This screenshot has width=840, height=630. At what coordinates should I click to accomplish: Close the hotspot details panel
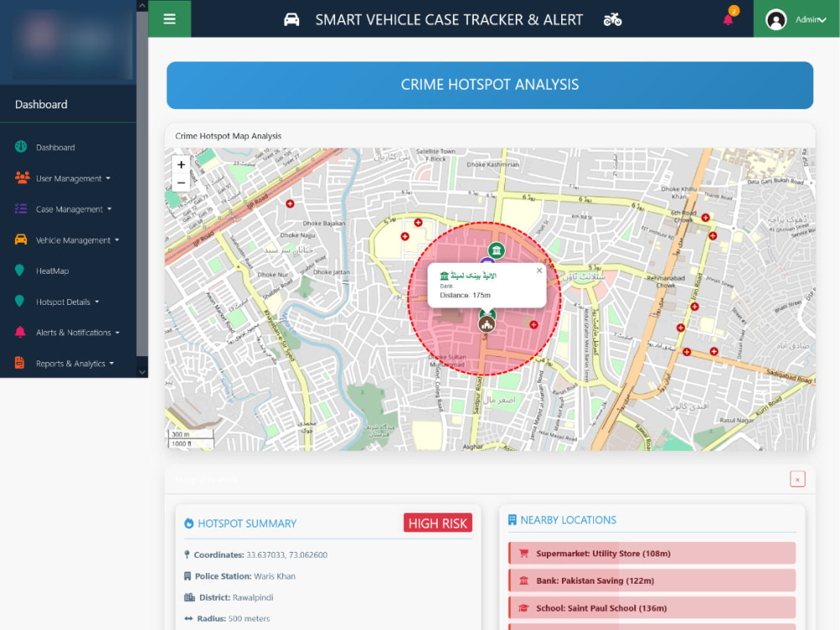point(797,479)
